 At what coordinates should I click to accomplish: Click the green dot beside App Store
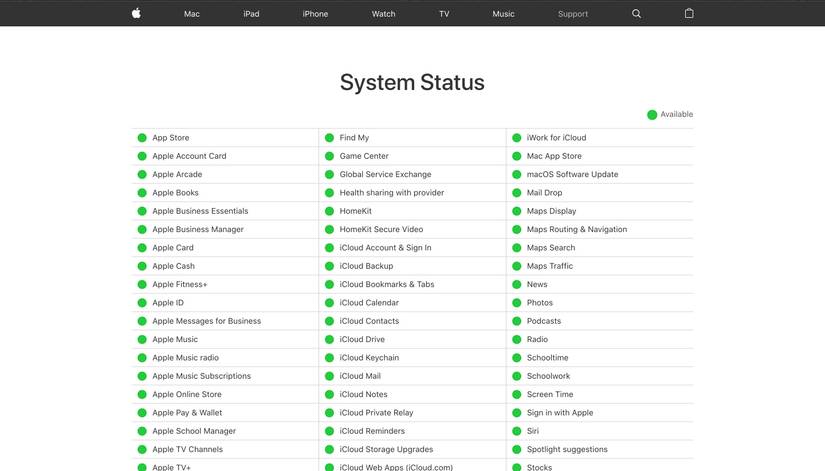pos(142,138)
